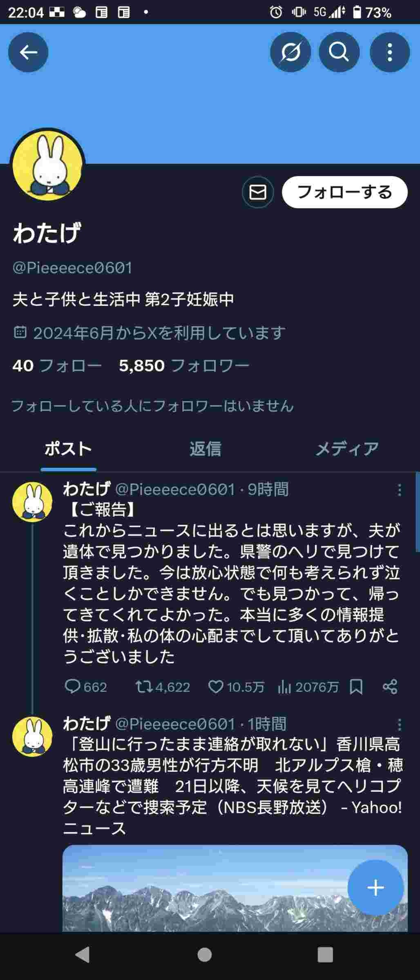The height and width of the screenshot is (980, 420).
Task: Repost the post with 4,622 reposts
Action: coord(144,687)
